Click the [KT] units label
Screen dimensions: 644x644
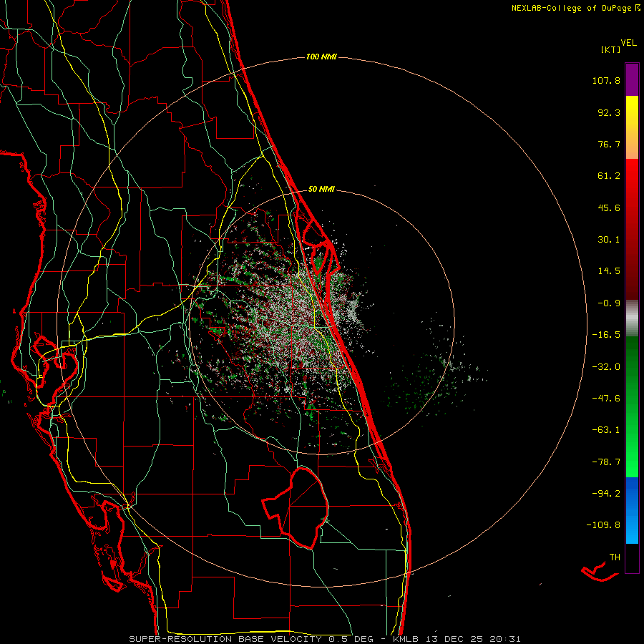tap(610, 49)
